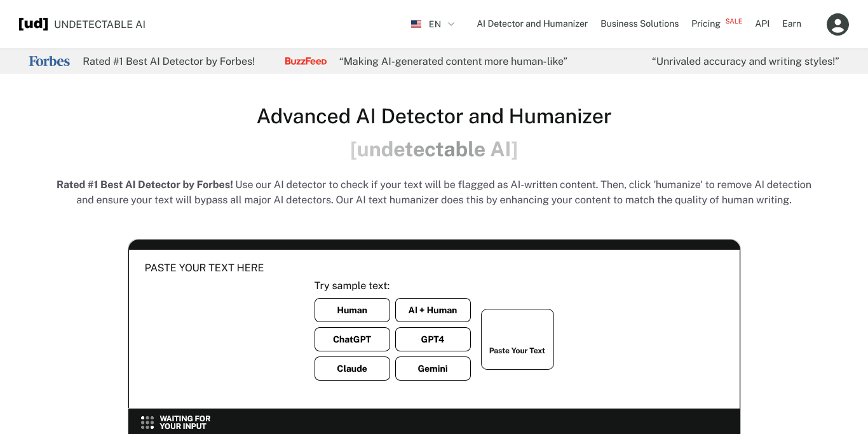Load the Gemini sample text
The width and height of the screenshot is (868, 434).
tap(433, 369)
